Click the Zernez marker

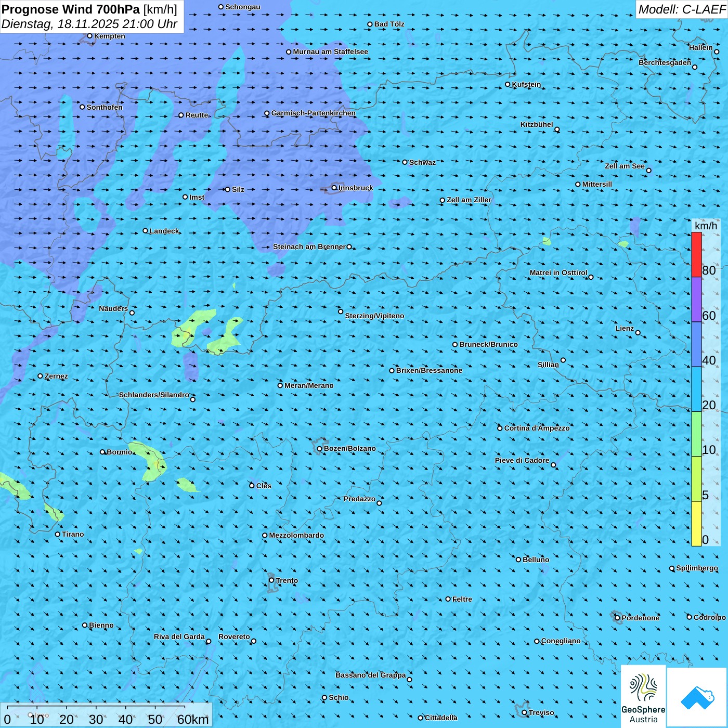(41, 376)
